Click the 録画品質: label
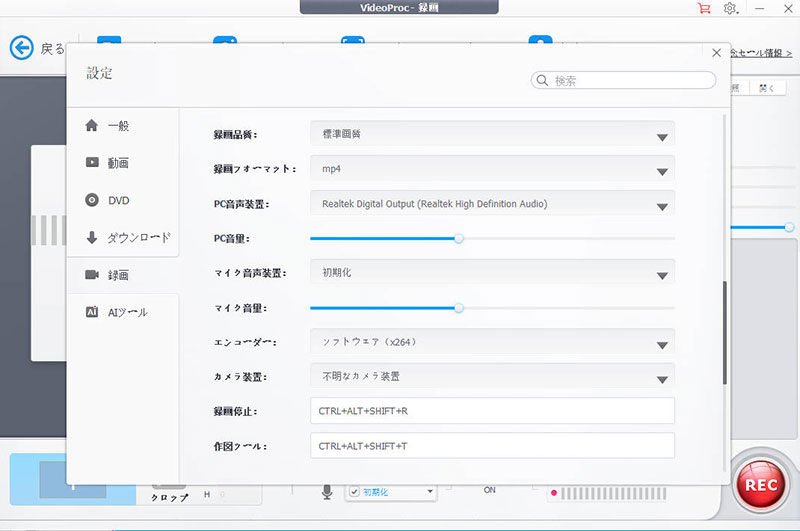The width and height of the screenshot is (800, 531). click(235, 135)
